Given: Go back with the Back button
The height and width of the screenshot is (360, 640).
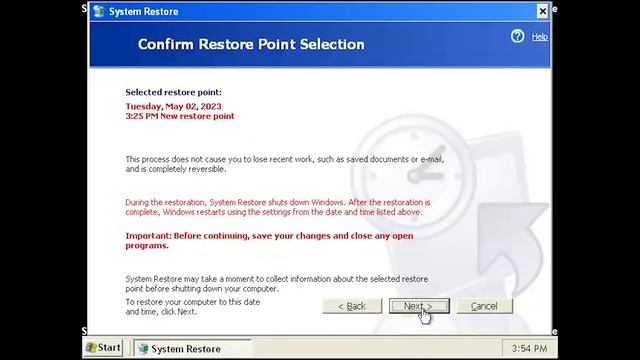Looking at the screenshot, I should point(352,306).
